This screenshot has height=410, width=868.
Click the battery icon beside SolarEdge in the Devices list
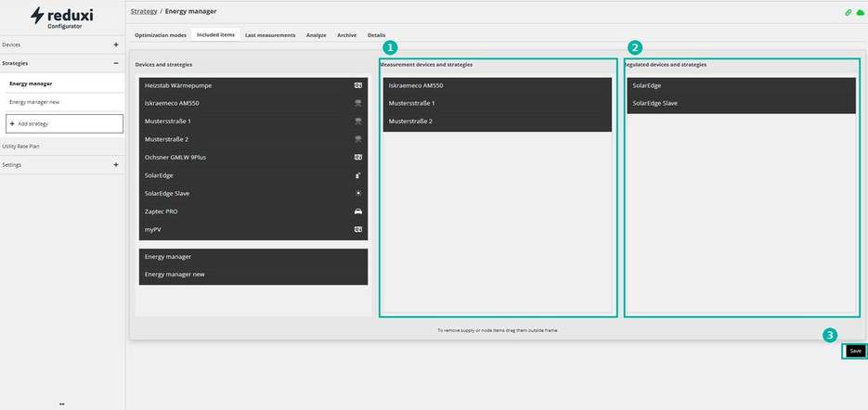[x=358, y=175]
